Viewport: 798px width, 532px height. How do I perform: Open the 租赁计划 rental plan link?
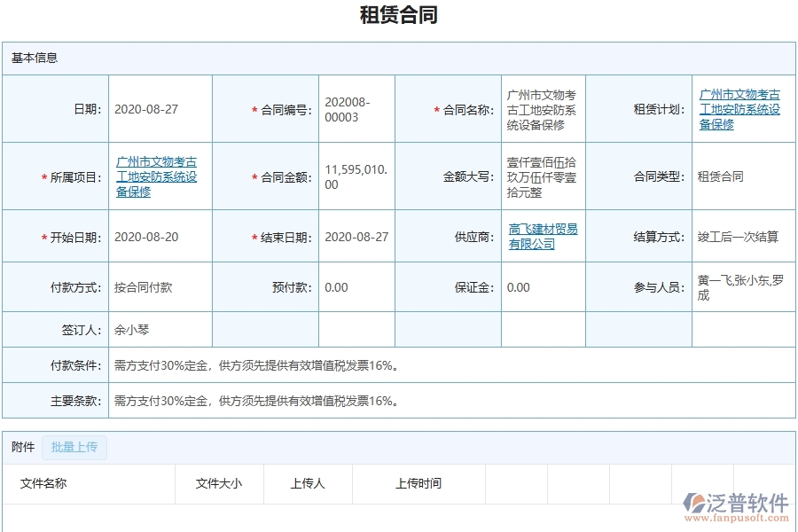739,107
